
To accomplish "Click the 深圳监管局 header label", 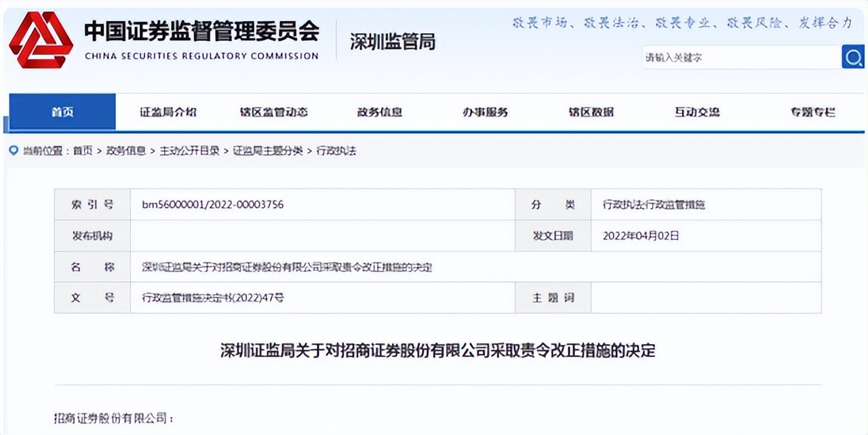I will [x=393, y=42].
